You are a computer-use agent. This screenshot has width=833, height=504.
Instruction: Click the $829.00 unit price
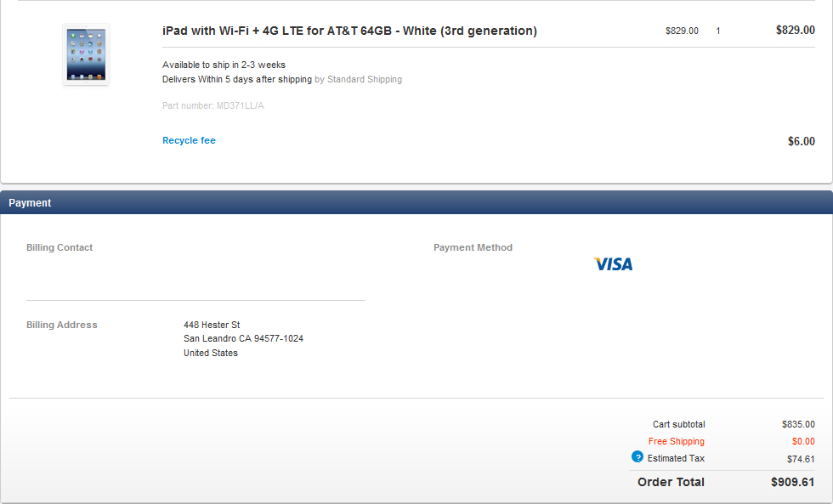point(682,31)
